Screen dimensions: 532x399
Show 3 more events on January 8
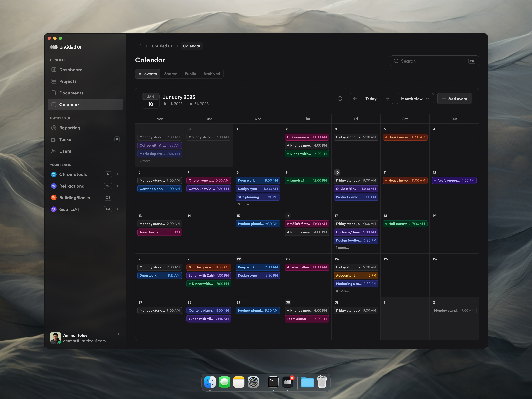245,204
